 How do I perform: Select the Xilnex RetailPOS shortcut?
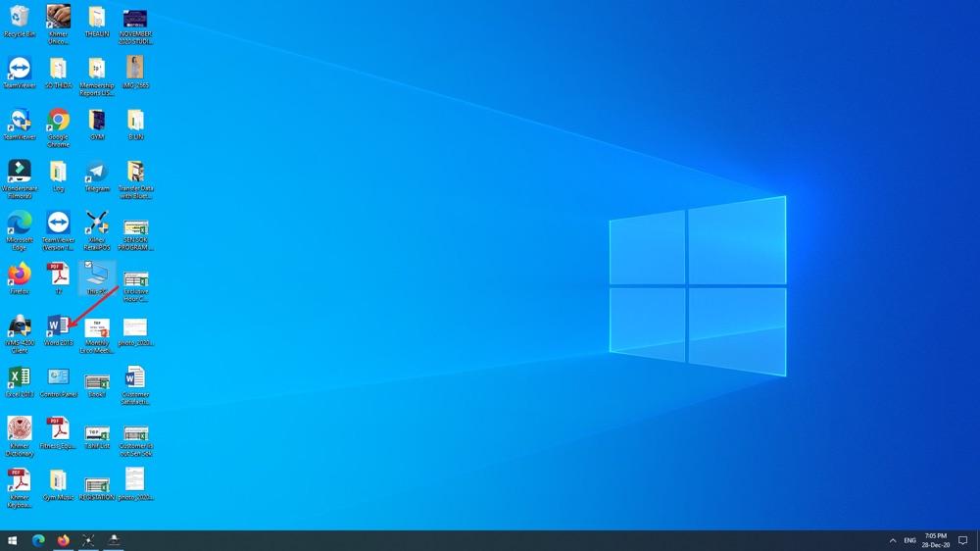pos(96,224)
